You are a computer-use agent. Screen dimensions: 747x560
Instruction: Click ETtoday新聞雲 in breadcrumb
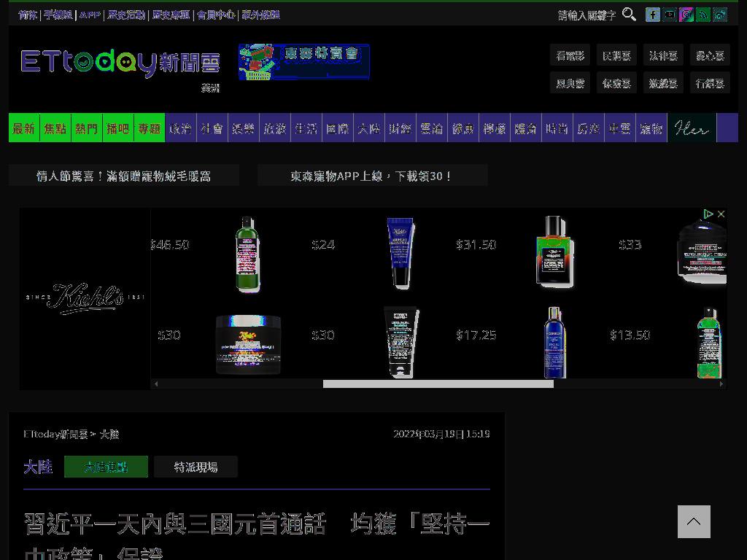pyautogui.click(x=55, y=435)
